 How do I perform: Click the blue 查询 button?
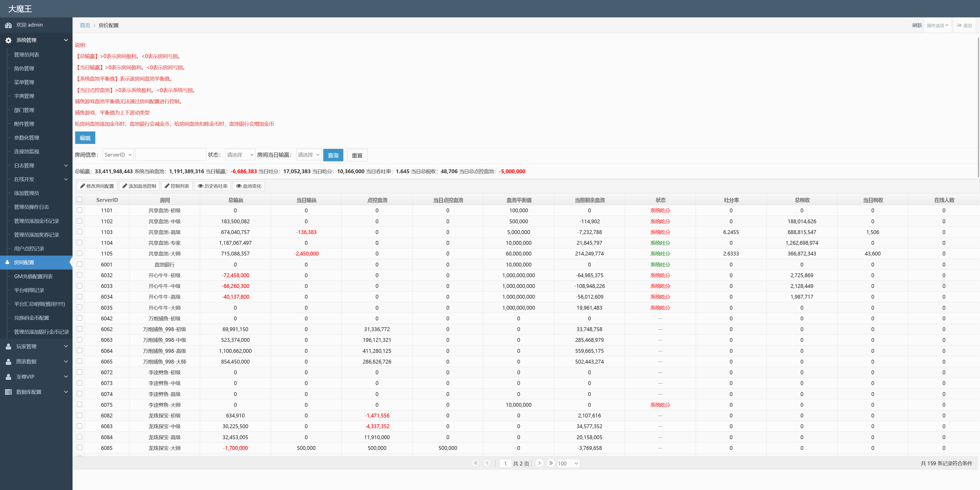[333, 155]
